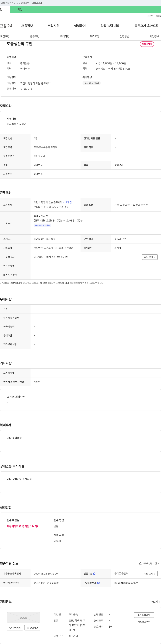Block listing with 열람차단 button
Viewport: 161px width, 644px height.
click(32, 627)
